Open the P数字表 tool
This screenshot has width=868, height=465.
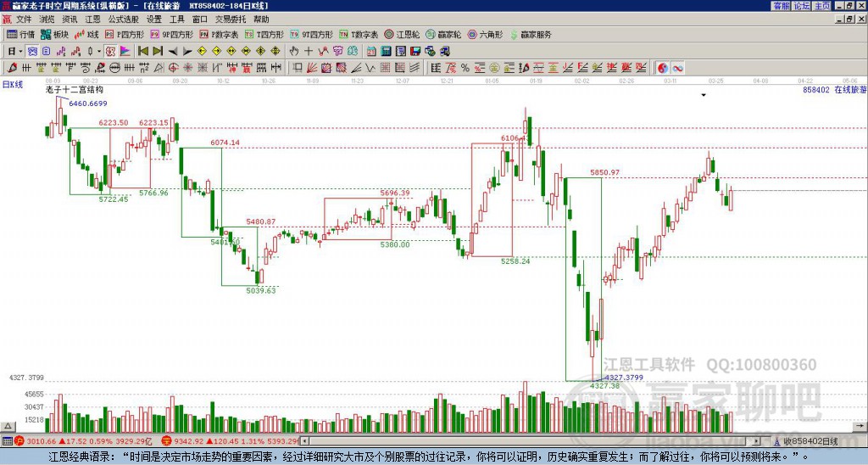click(x=219, y=34)
